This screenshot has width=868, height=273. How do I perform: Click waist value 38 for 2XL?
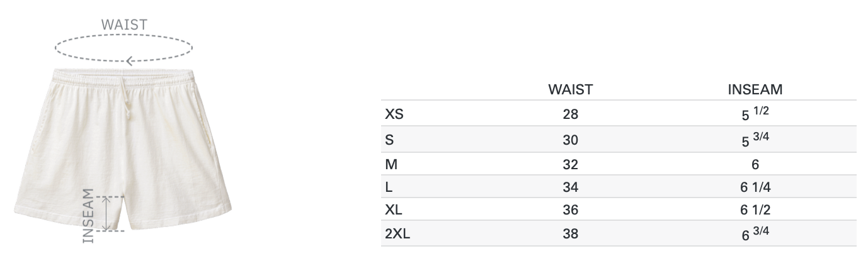(x=570, y=234)
